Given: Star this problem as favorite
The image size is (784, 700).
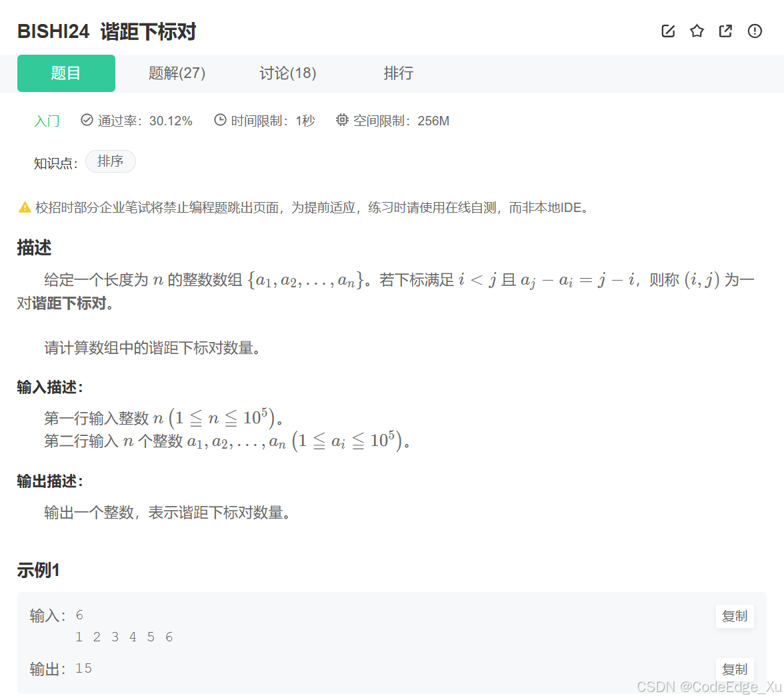Looking at the screenshot, I should [x=697, y=31].
